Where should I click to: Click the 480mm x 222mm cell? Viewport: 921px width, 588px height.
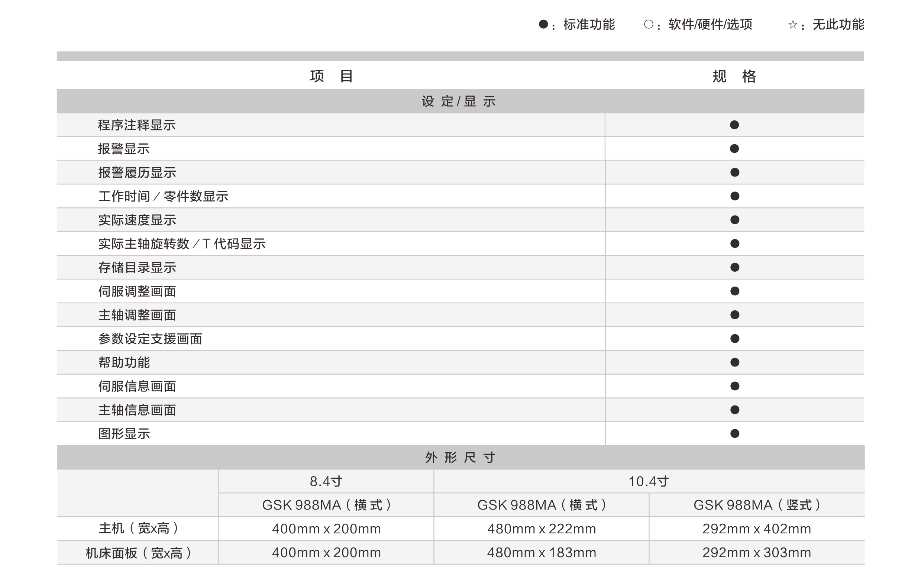(541, 529)
